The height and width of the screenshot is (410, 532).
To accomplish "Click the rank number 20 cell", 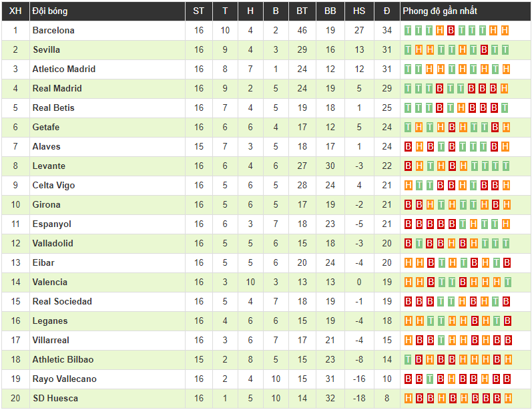I will pyautogui.click(x=15, y=398).
